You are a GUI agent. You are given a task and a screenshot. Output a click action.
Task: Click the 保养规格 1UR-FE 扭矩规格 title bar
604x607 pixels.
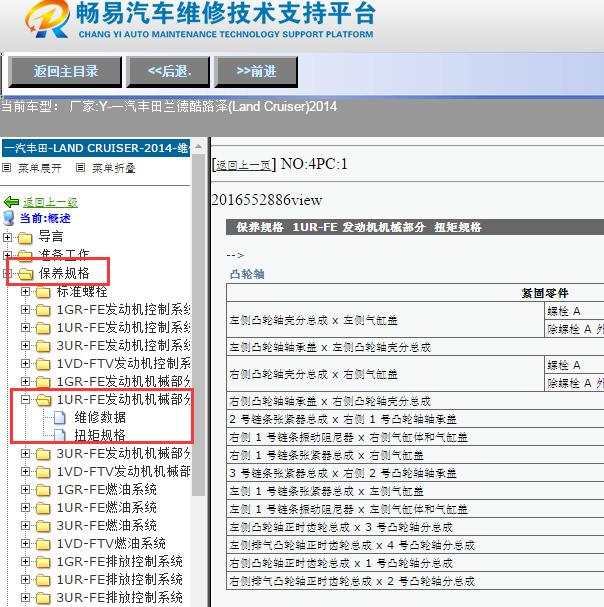click(x=415, y=227)
